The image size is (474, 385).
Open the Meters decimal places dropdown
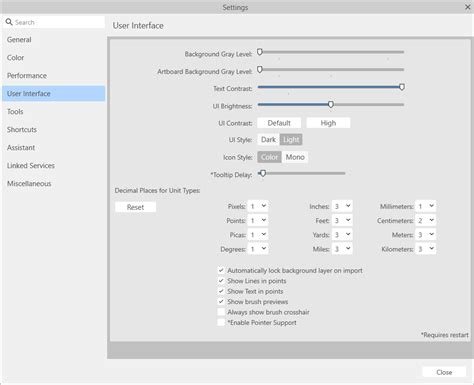[426, 235]
